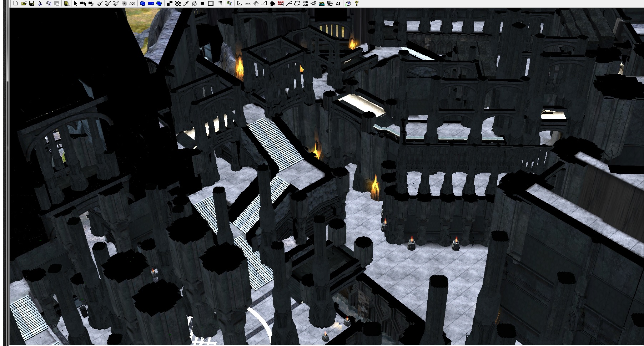Click the blue circular arrow Z icon

pos(348,3)
